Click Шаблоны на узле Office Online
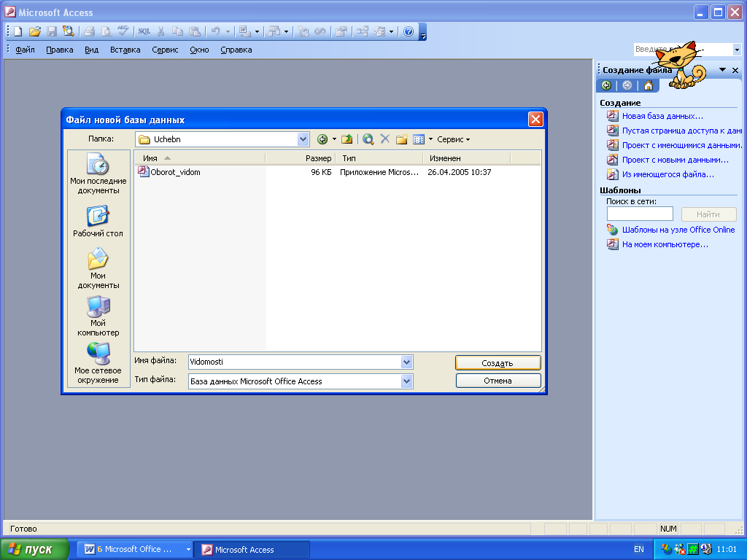Viewport: 747px width, 560px height. click(x=678, y=230)
